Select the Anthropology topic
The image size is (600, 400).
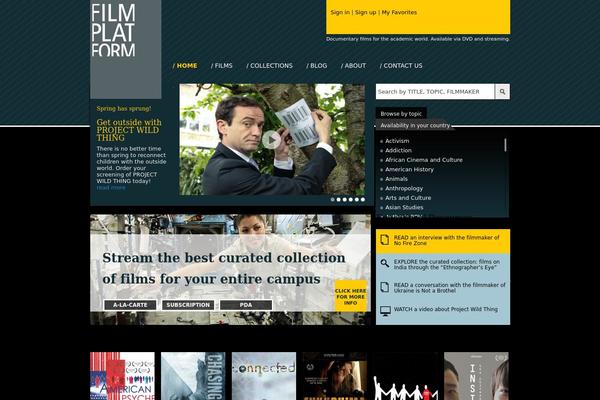[404, 188]
